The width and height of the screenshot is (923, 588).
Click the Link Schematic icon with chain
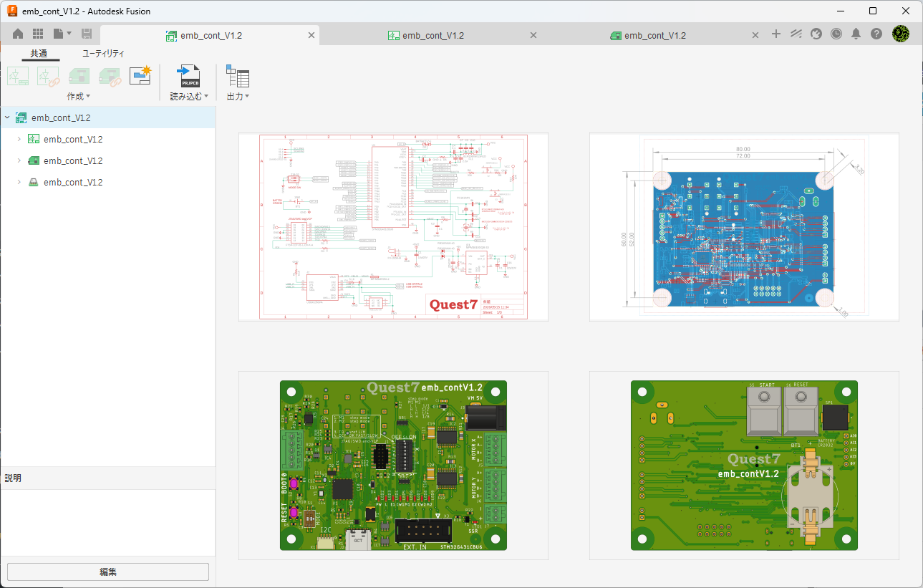pos(49,77)
